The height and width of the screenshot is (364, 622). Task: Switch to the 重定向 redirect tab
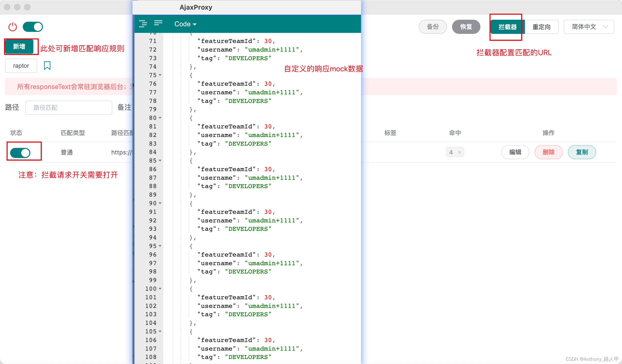point(541,27)
